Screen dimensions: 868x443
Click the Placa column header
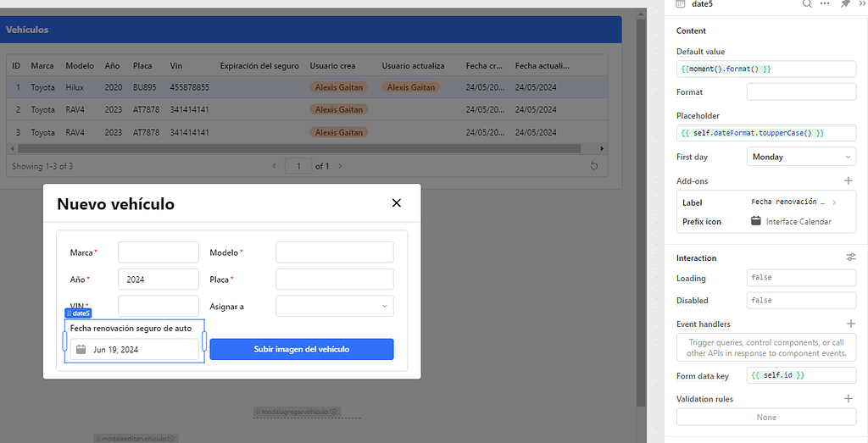[142, 66]
